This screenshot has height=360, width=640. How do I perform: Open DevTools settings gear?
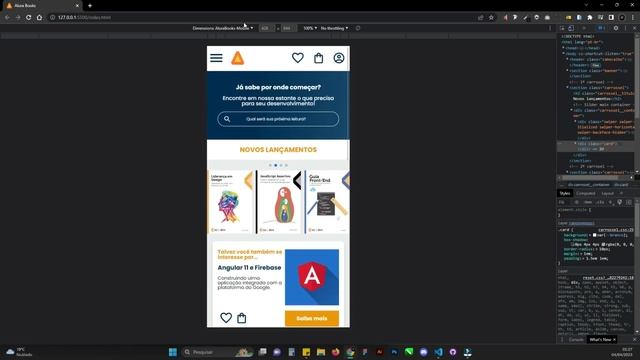pos(616,28)
